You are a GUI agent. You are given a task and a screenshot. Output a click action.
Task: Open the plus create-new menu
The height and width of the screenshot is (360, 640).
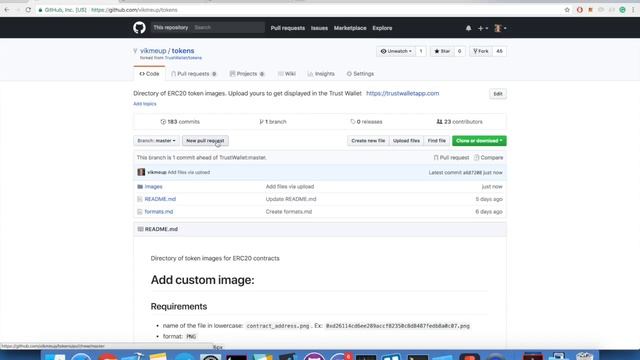pos(482,28)
